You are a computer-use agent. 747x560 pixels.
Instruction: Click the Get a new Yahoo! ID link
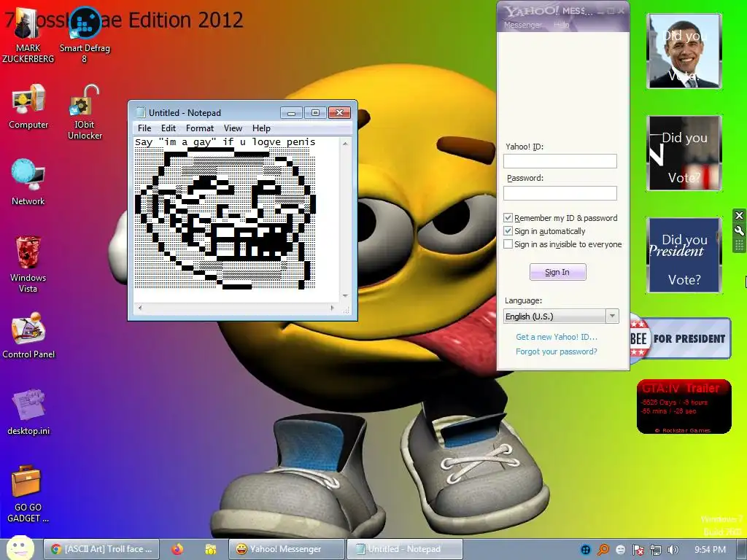[x=557, y=337]
